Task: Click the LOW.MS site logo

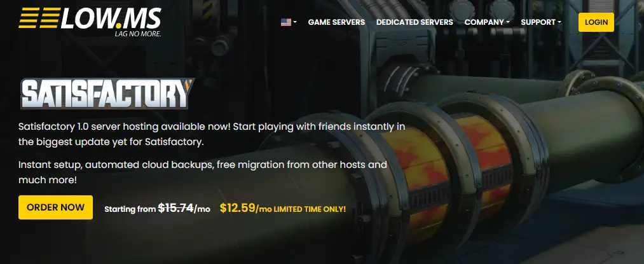Action: 90,22
